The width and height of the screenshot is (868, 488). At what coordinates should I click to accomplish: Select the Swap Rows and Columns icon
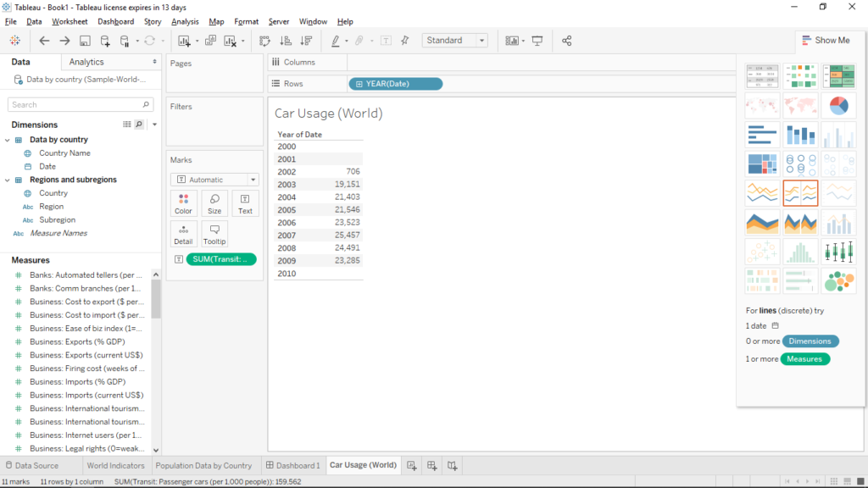click(x=264, y=40)
